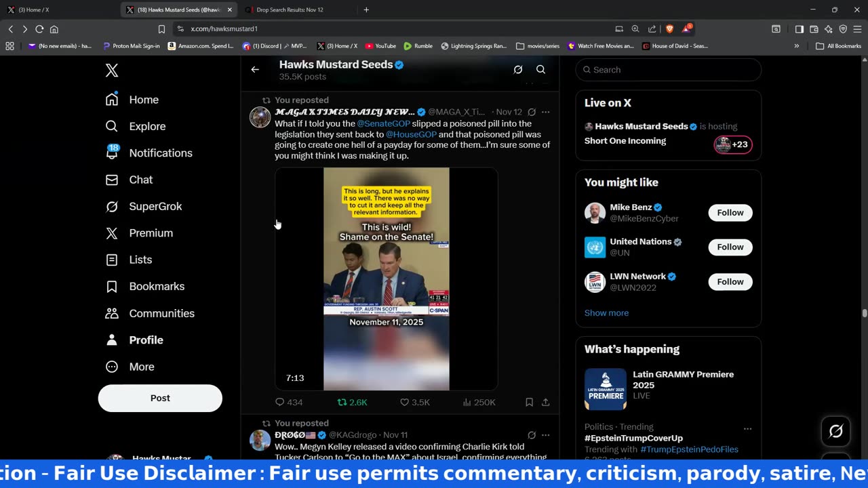This screenshot has height=488, width=868.
Task: Play the Austin Scott C-SPAN video
Action: [x=387, y=279]
